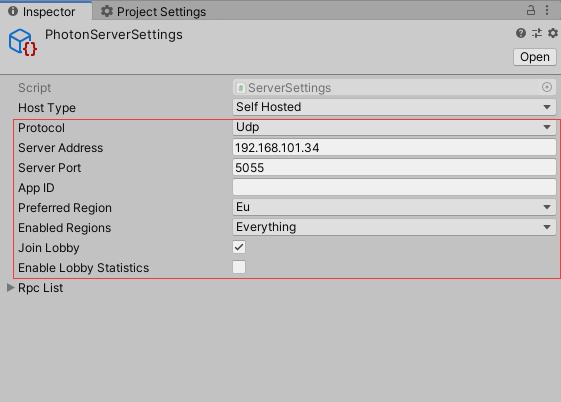This screenshot has height=402, width=561.
Task: Click the Enable Lobby Statistics label
Action: (x=83, y=268)
